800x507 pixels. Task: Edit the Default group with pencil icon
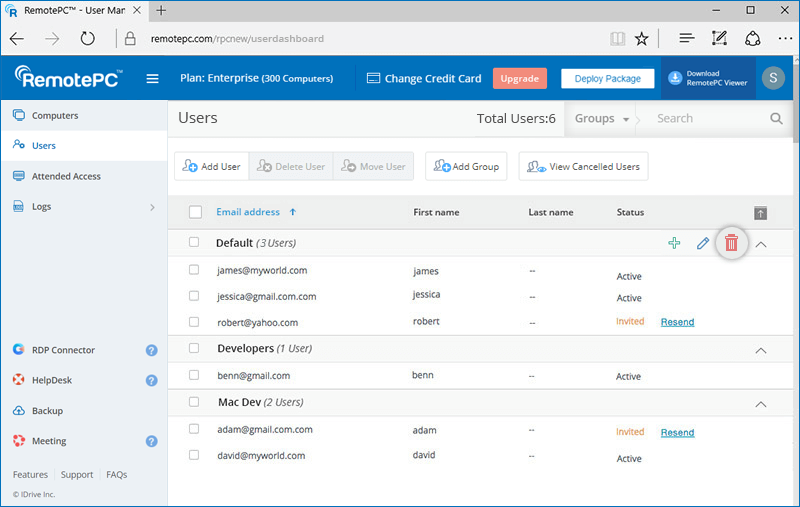pos(703,243)
